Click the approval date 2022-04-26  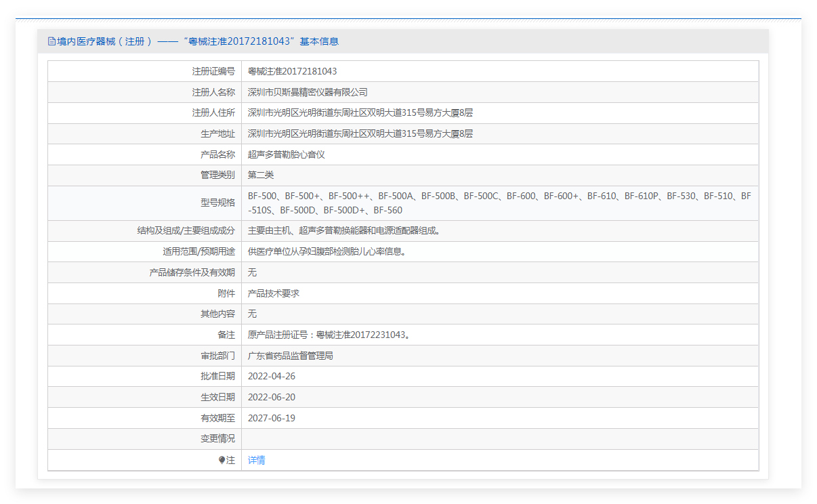coord(272,376)
